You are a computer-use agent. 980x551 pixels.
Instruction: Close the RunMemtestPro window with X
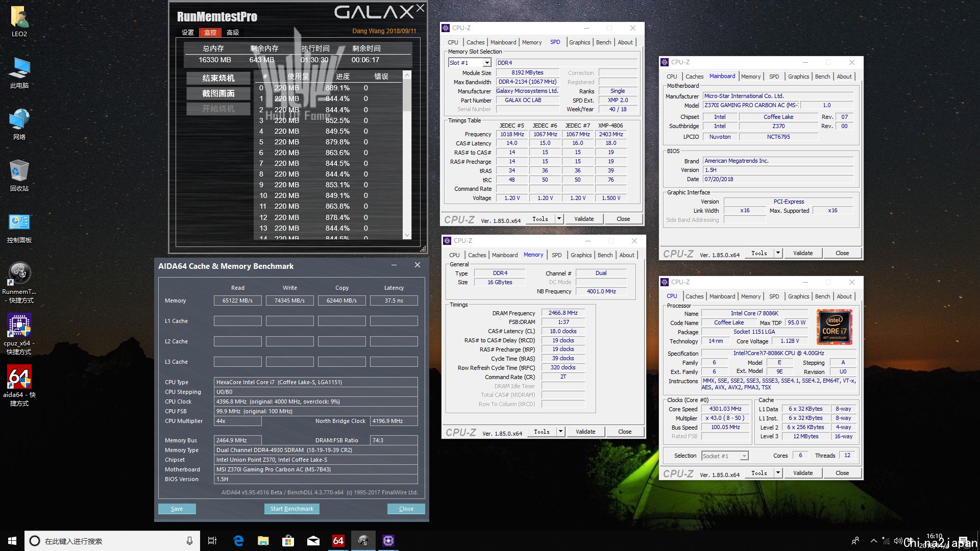click(420, 8)
